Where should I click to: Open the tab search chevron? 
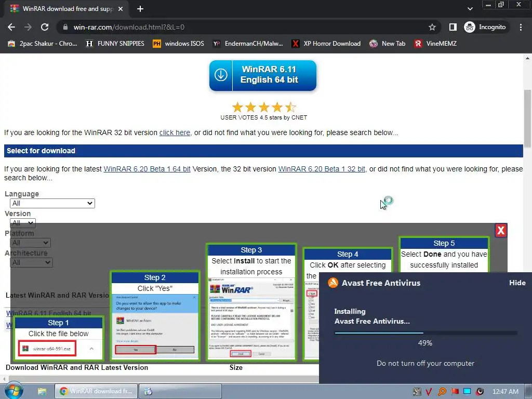click(x=470, y=9)
